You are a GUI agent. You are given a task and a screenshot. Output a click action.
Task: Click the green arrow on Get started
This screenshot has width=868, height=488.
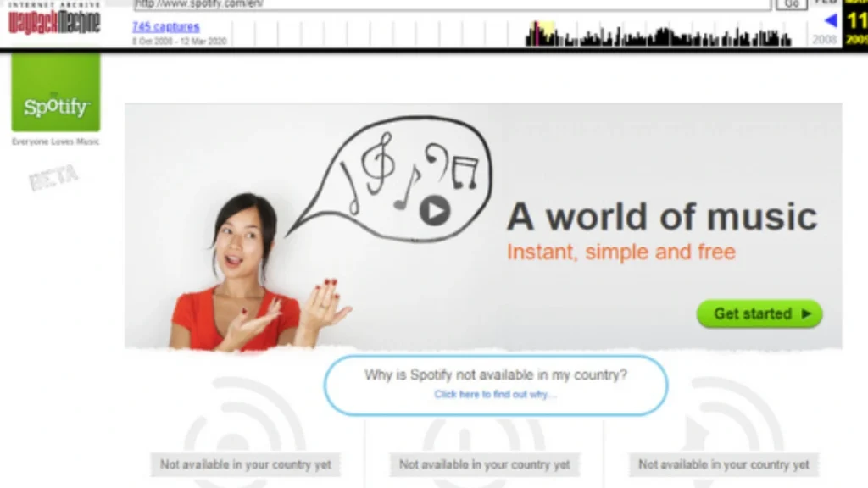click(x=805, y=313)
